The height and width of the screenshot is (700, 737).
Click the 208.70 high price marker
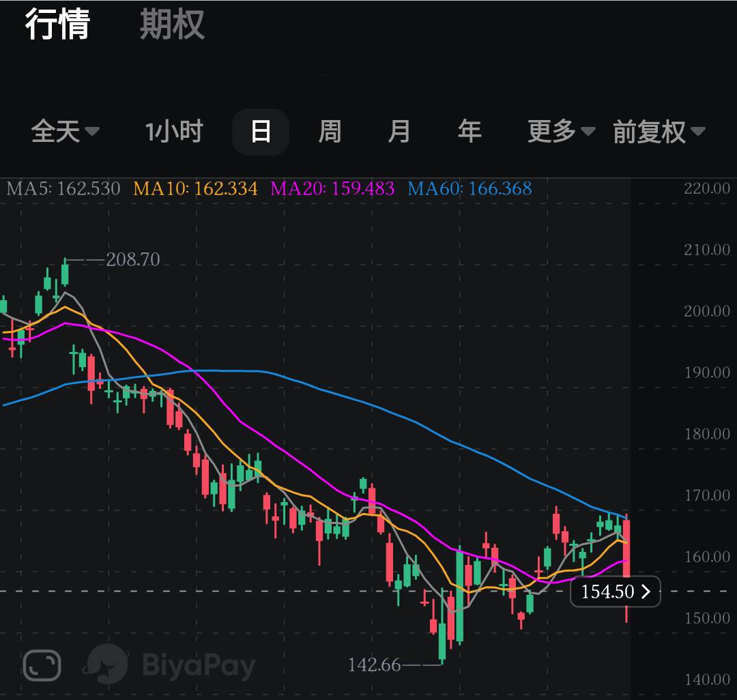[x=133, y=259]
